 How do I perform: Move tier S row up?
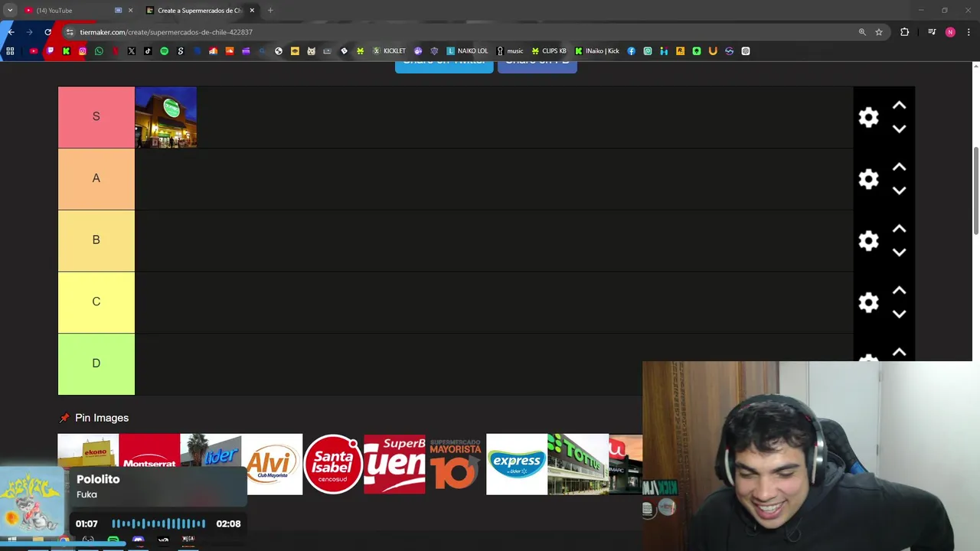tap(899, 106)
